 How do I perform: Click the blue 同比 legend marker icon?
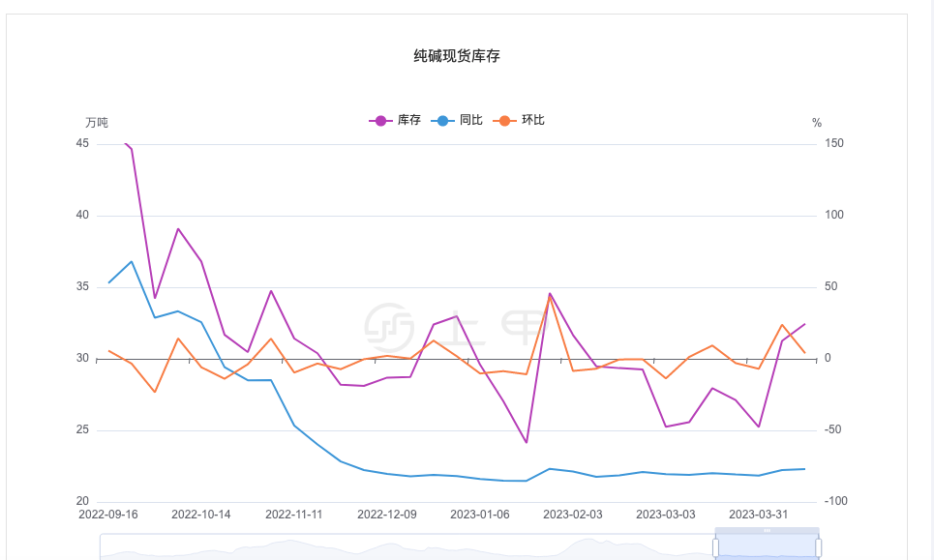tap(442, 121)
